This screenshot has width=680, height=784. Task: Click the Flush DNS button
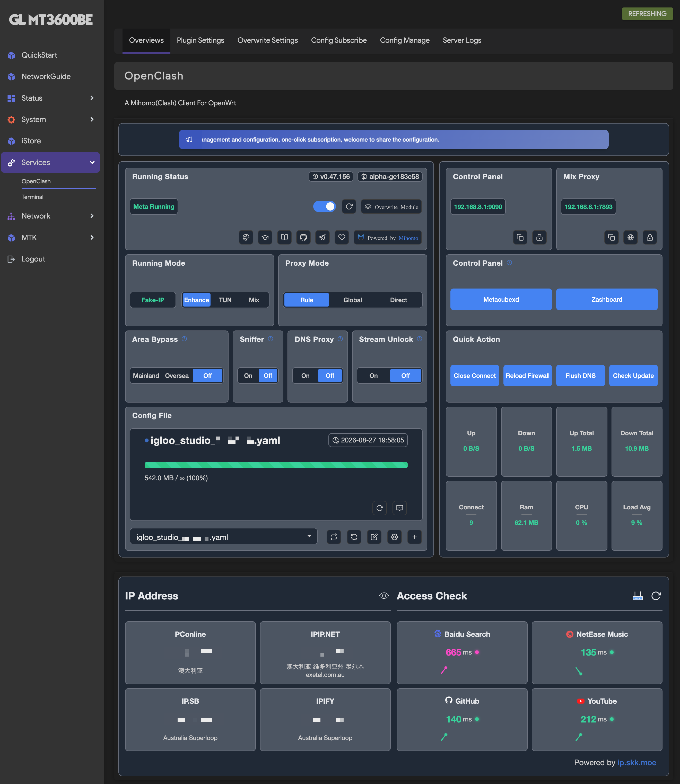pos(580,376)
